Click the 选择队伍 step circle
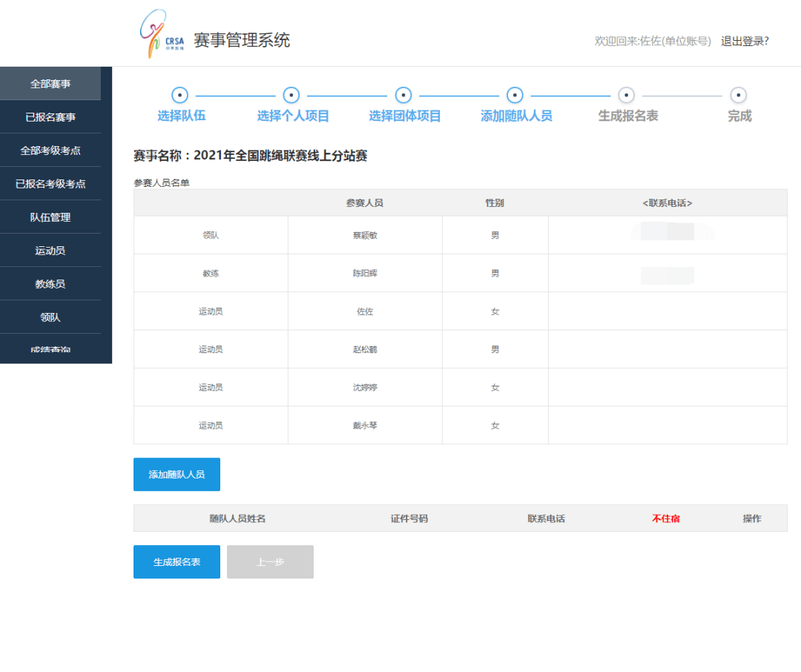Screen dimensions: 801x672 pos(179,95)
